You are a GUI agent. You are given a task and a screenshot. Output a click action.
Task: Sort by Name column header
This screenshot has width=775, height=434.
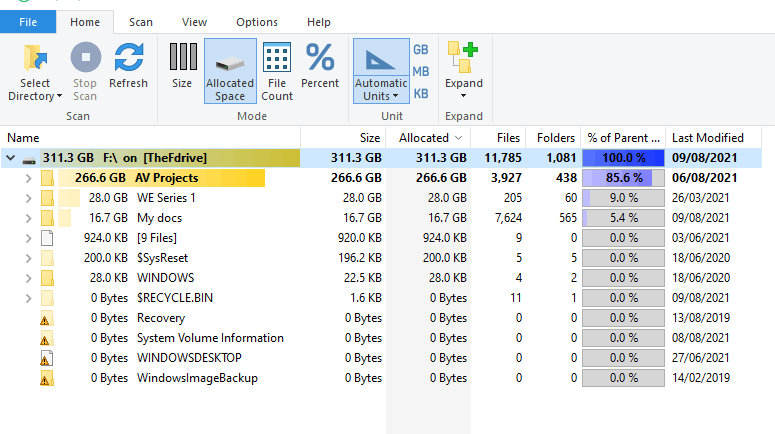click(x=150, y=138)
